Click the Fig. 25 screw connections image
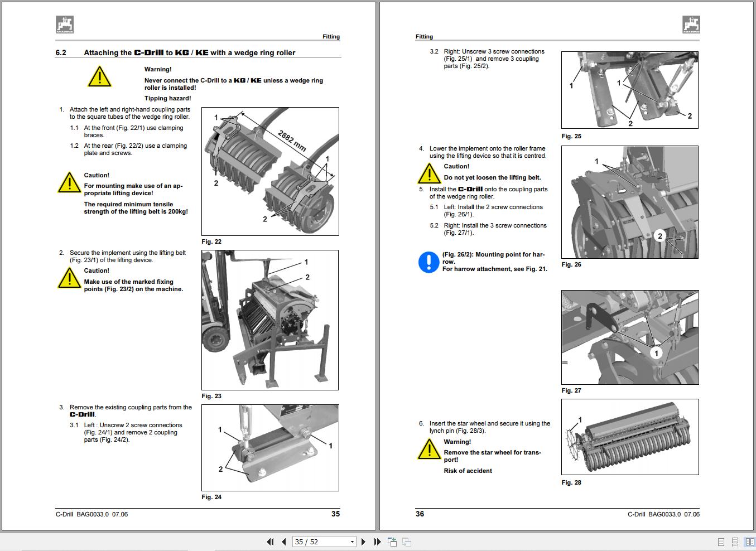The height and width of the screenshot is (551, 756). pyautogui.click(x=630, y=90)
